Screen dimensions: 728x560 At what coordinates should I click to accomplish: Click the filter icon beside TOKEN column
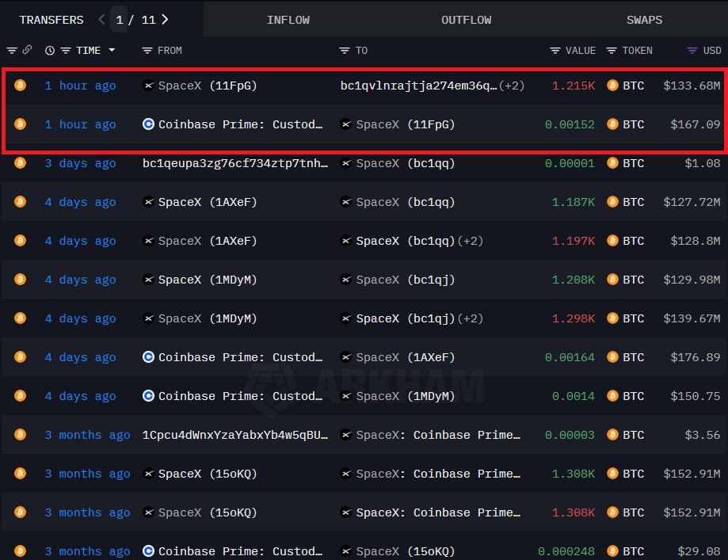(x=612, y=51)
